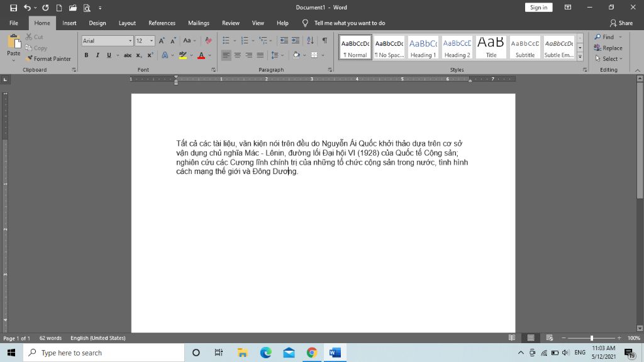Undo the last action

pyautogui.click(x=27, y=8)
